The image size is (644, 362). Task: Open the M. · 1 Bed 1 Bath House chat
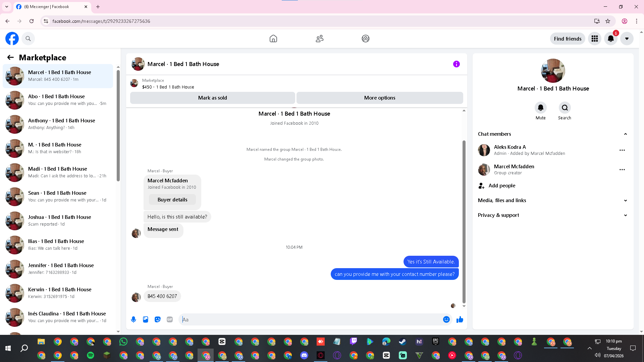(58, 148)
